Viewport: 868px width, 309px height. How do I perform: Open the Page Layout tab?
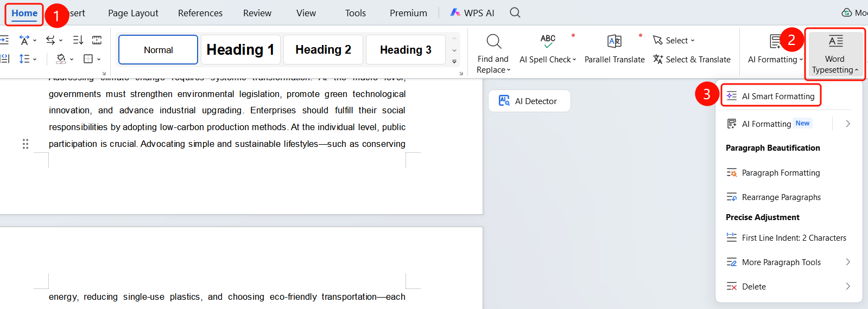[133, 13]
